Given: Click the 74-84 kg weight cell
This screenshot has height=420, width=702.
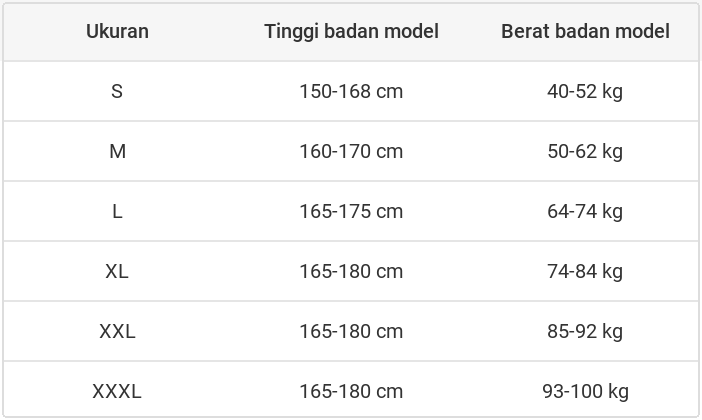Looking at the screenshot, I should pos(585,271).
